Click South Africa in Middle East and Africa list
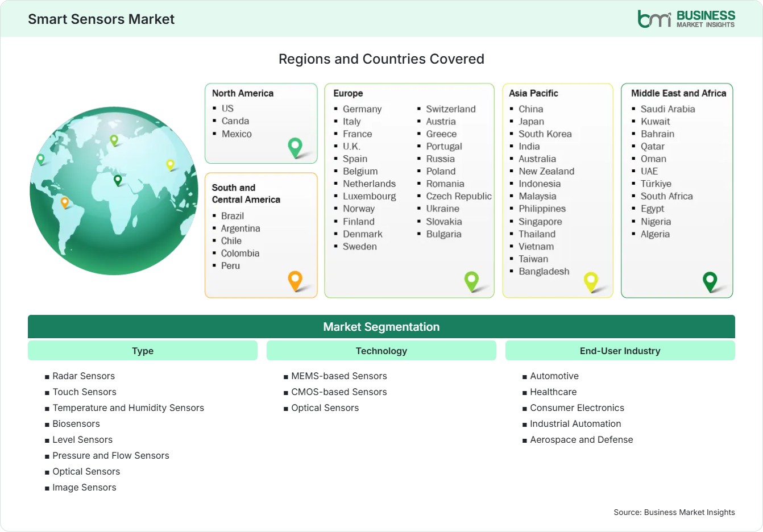Viewport: 763px width, 532px height. [667, 196]
